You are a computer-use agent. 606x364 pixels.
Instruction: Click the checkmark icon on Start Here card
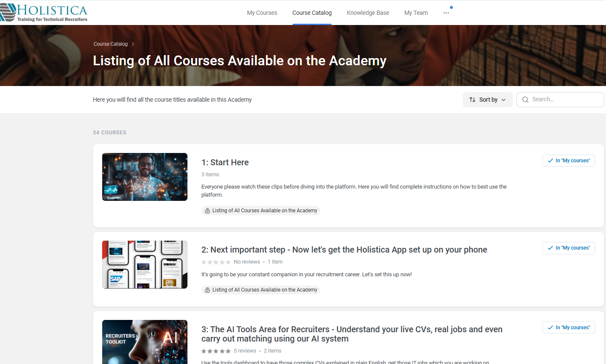[550, 161]
